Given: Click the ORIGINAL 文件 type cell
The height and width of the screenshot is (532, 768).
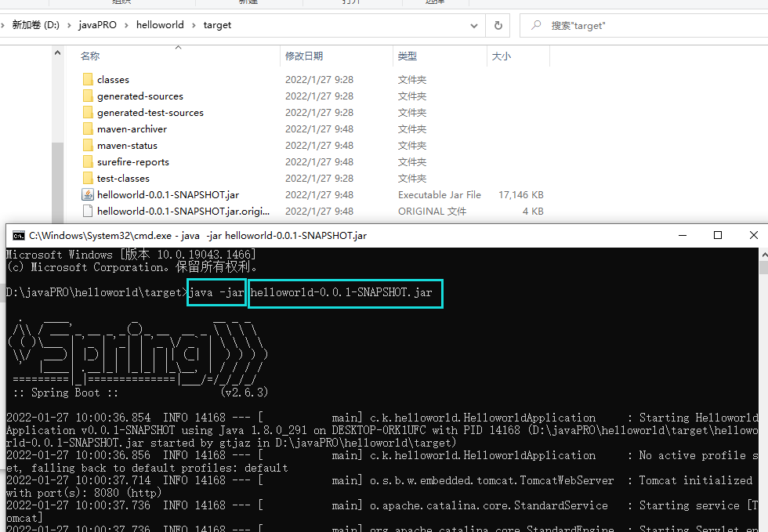Looking at the screenshot, I should coord(432,211).
